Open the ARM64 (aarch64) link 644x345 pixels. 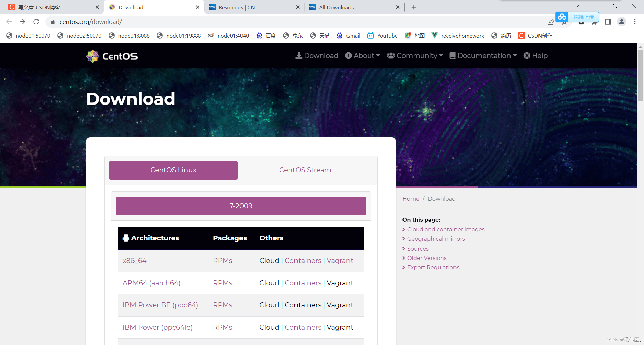click(x=152, y=283)
